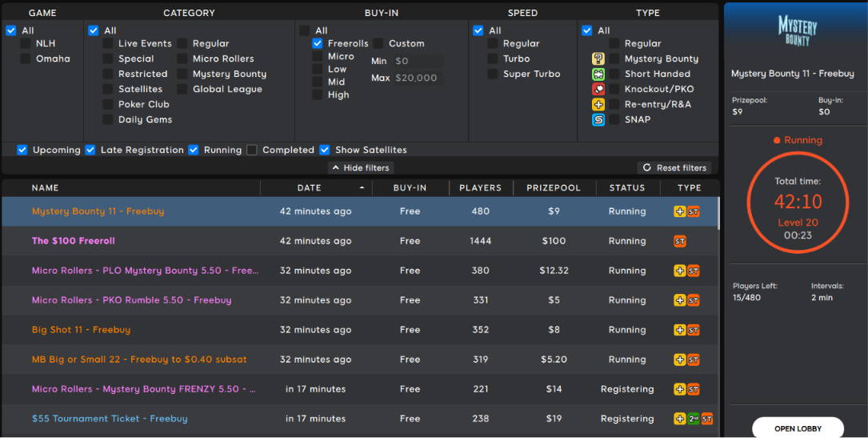The width and height of the screenshot is (868, 438).
Task: Open the lobby with OPEN LOBBY button
Action: [x=798, y=428]
